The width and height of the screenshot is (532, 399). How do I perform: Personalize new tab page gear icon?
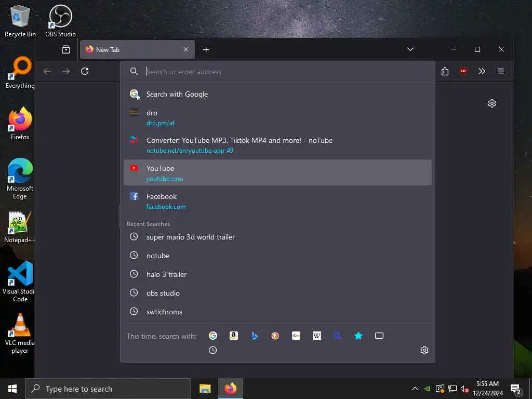pos(491,103)
